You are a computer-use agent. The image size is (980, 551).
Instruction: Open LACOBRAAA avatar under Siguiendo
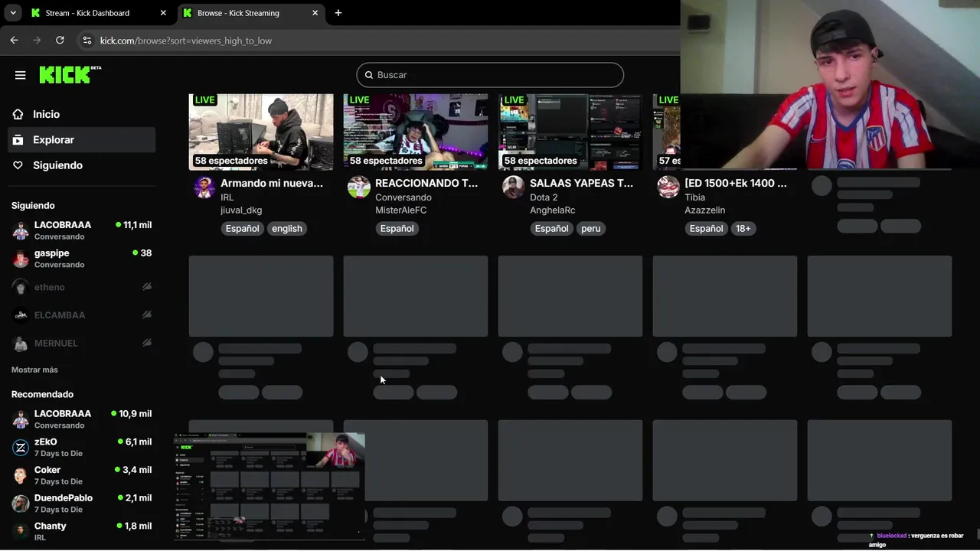click(21, 230)
